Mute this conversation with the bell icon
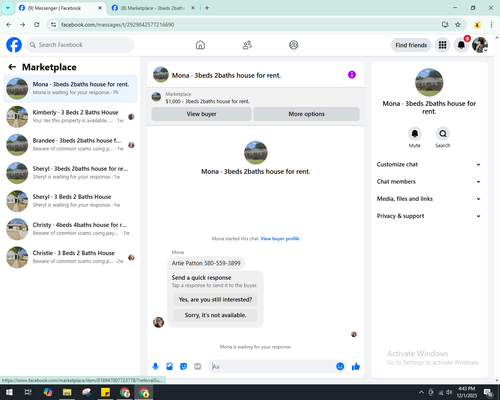The height and width of the screenshot is (400, 500). pyautogui.click(x=415, y=134)
